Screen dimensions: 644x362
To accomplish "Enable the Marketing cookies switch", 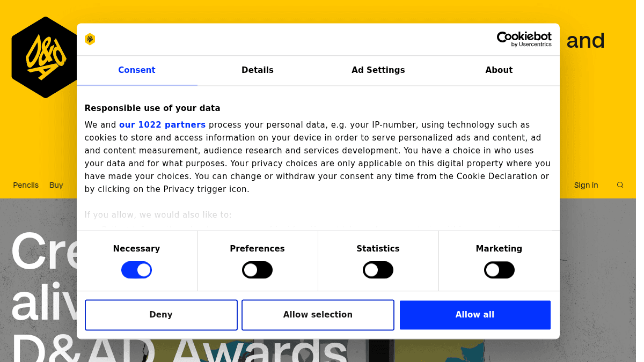I will coord(499,270).
